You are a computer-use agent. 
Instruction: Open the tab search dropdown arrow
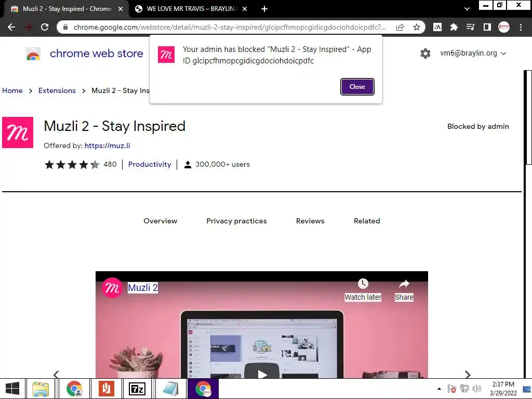click(x=467, y=9)
